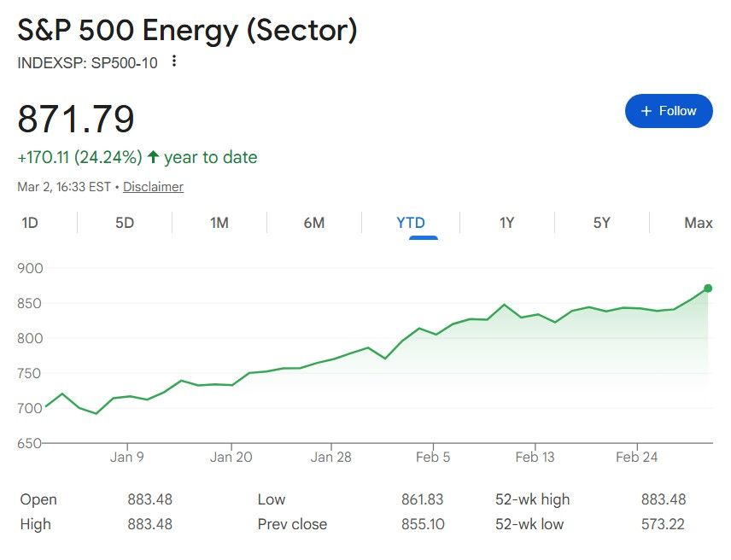Select the Max range tab
This screenshot has height=560, width=731.
699,223
